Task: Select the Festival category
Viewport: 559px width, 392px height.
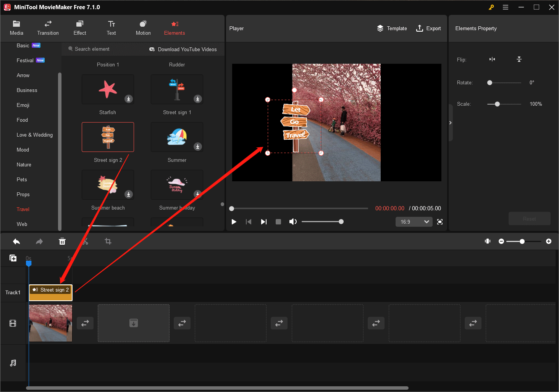Action: (25, 60)
